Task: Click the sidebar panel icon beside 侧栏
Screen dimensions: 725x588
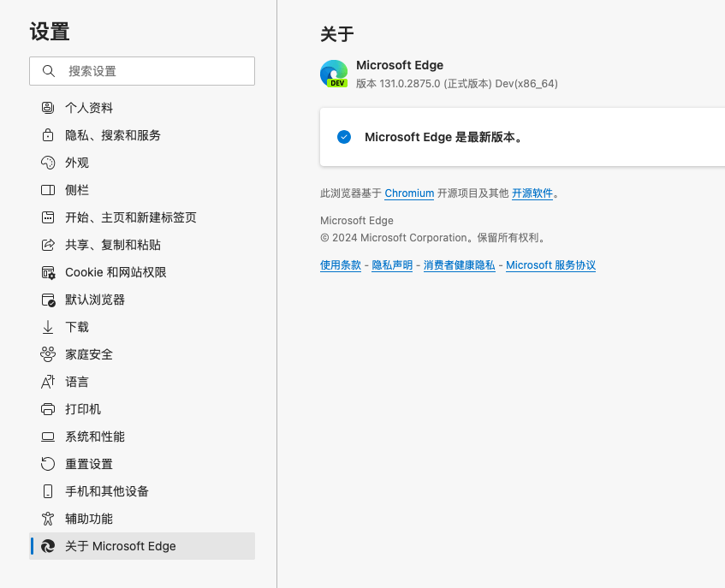Action: click(48, 190)
